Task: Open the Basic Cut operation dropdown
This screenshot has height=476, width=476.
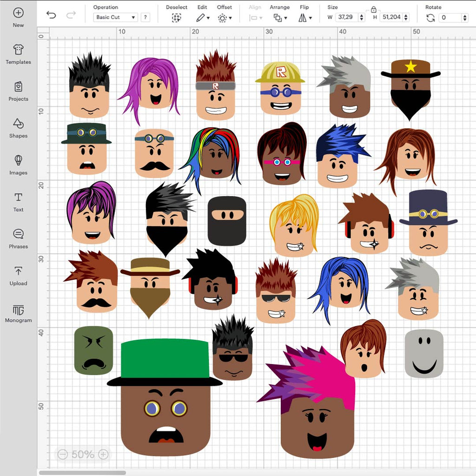Action: click(x=115, y=17)
